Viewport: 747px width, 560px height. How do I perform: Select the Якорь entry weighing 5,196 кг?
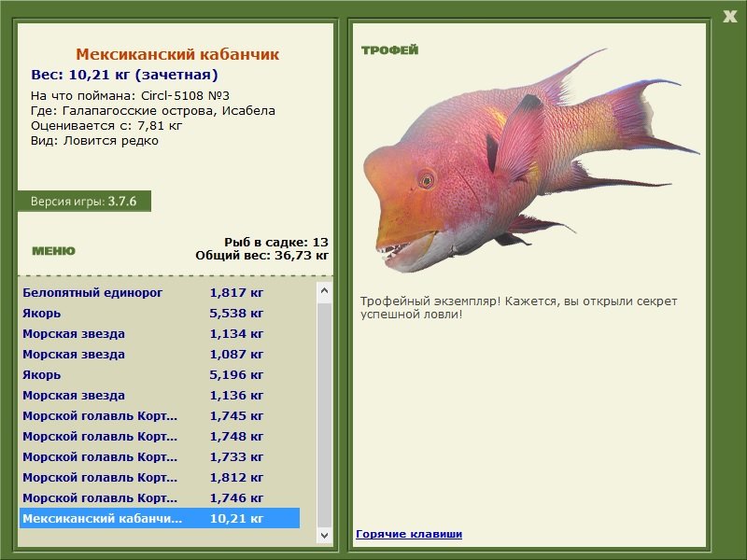(160, 375)
